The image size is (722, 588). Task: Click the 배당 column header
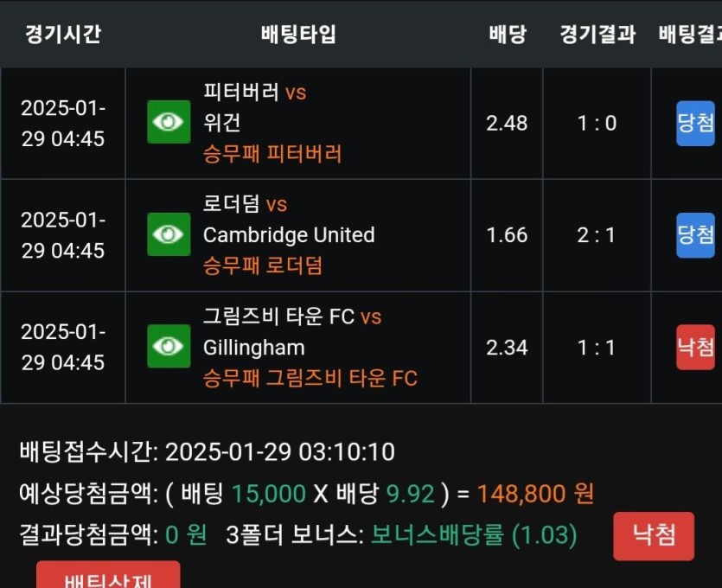[x=507, y=34]
